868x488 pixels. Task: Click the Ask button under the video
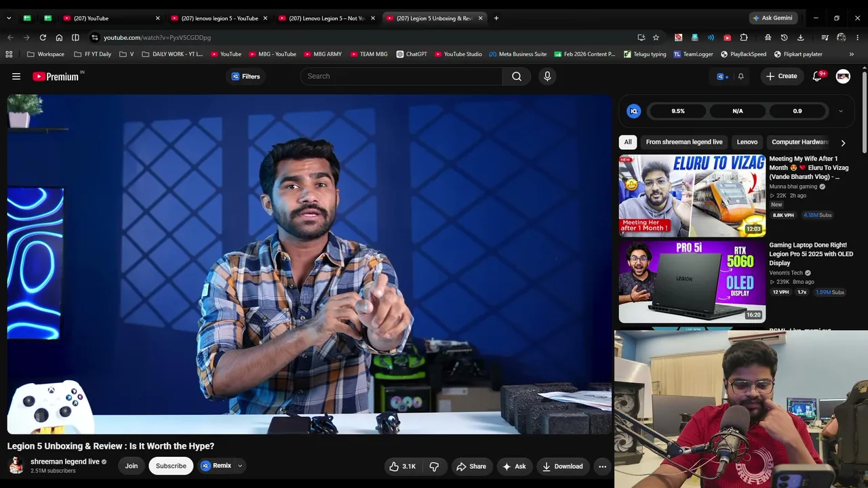(513, 466)
